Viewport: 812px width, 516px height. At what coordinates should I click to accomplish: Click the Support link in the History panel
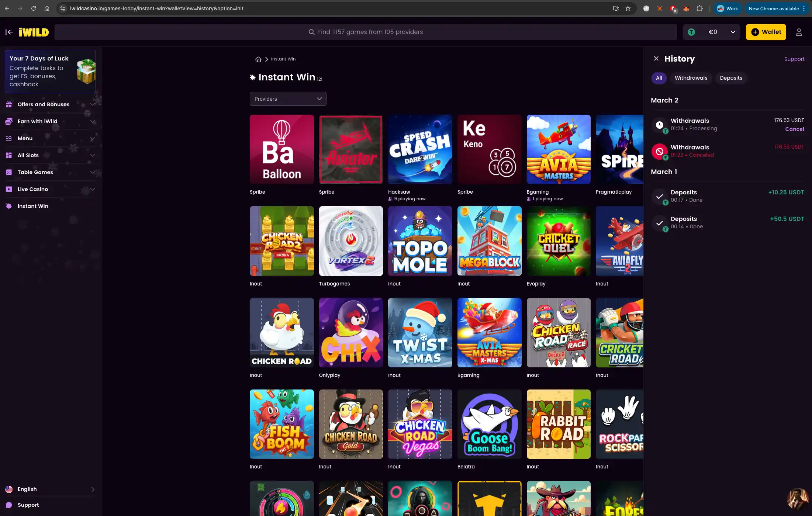(x=794, y=59)
